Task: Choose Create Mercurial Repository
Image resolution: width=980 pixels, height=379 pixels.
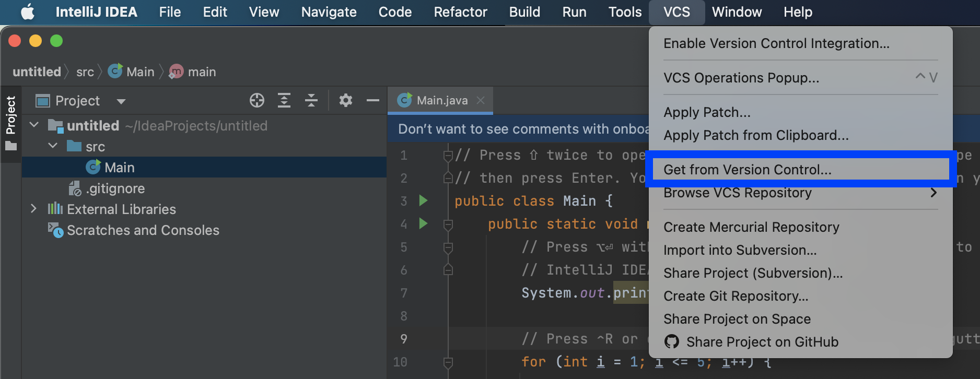Action: [x=800, y=227]
